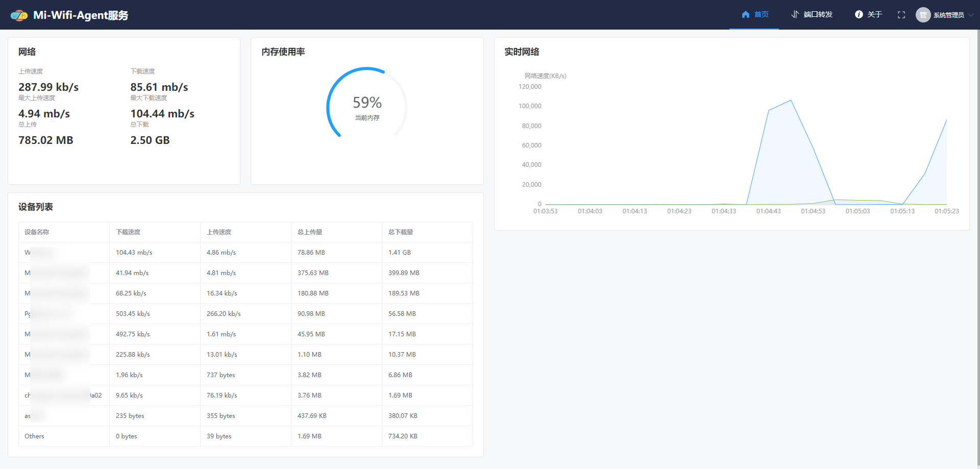
Task: Open the 端口转发 menu item
Action: 818,14
